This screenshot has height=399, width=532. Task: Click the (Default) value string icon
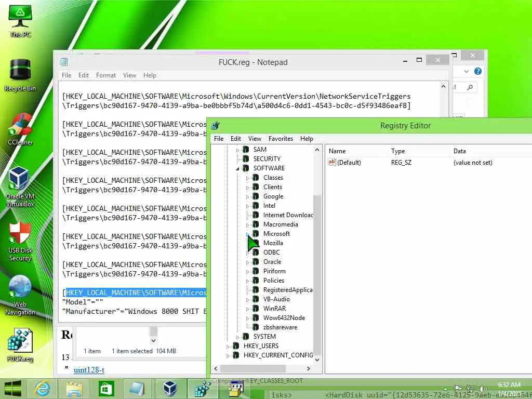(332, 162)
